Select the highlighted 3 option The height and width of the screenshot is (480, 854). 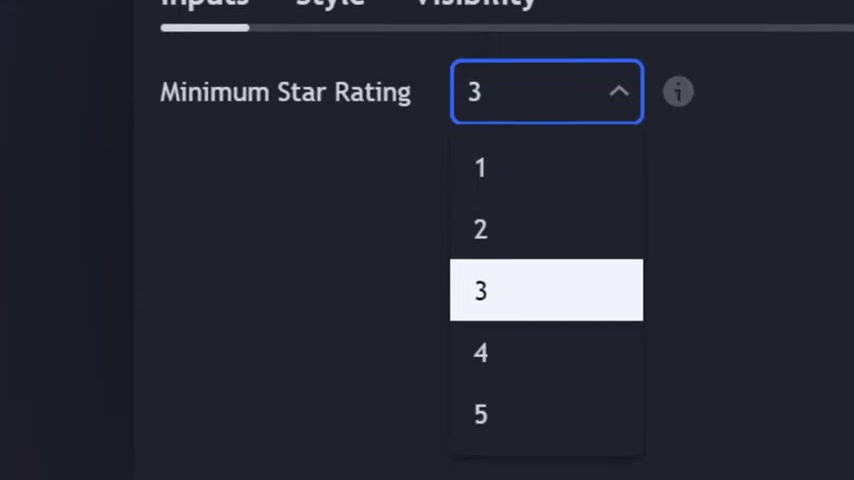tap(546, 290)
